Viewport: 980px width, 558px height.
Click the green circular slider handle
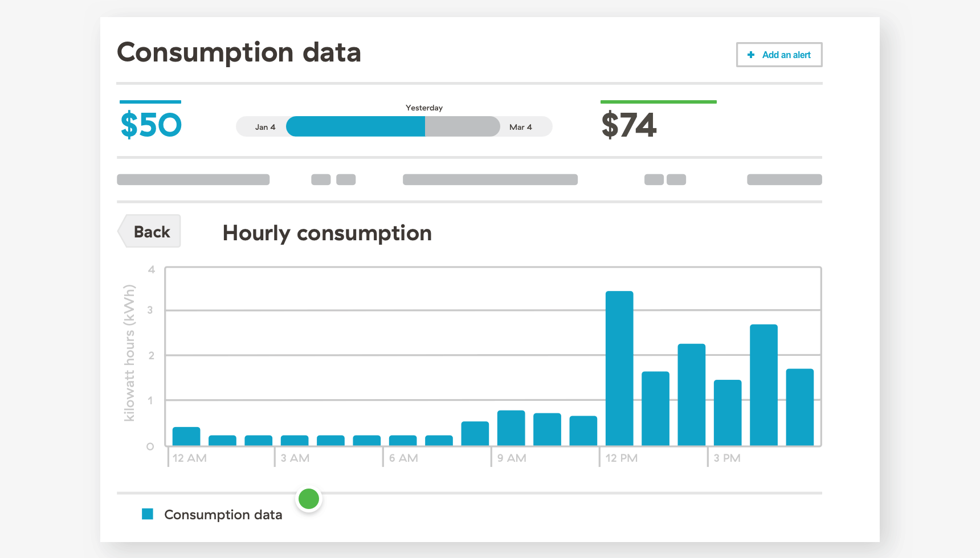click(x=309, y=498)
